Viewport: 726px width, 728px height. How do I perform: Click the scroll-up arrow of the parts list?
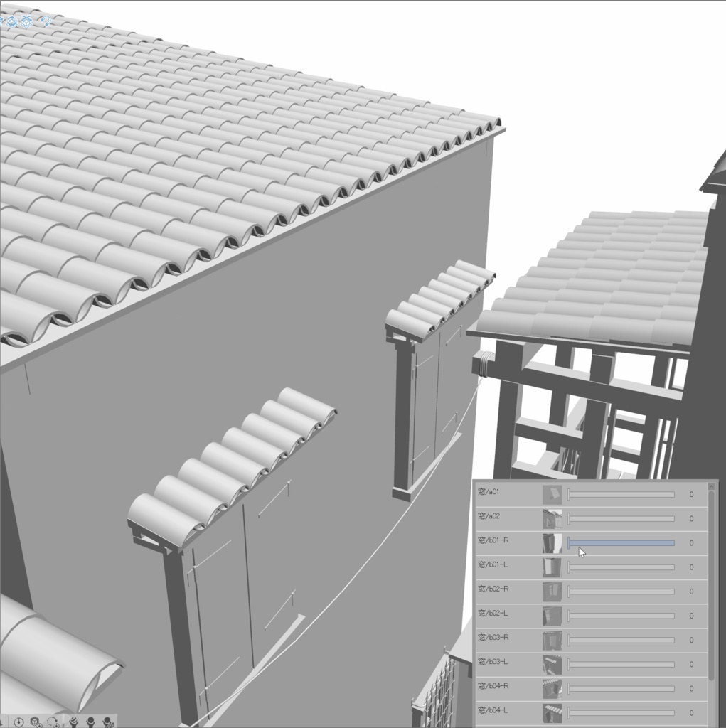tap(711, 486)
